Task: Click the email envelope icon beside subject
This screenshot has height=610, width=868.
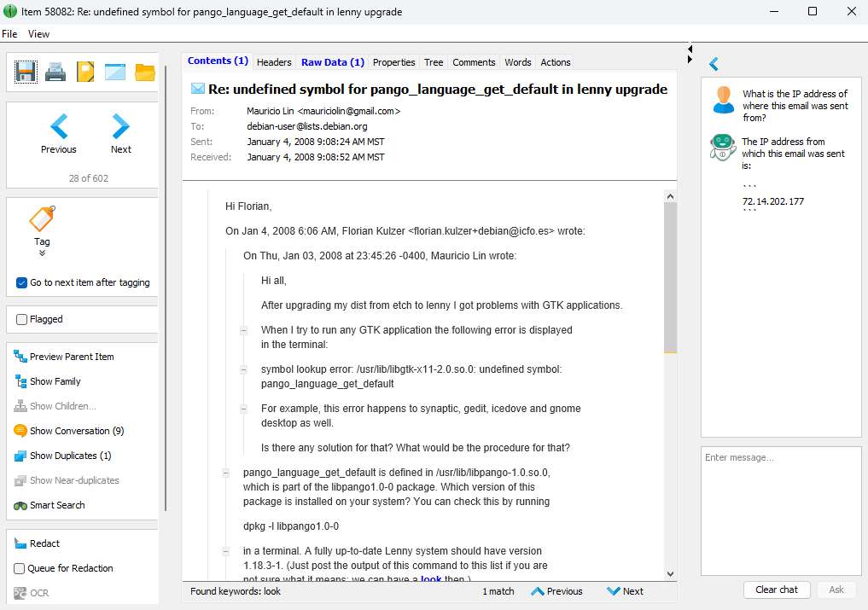Action: pyautogui.click(x=198, y=89)
